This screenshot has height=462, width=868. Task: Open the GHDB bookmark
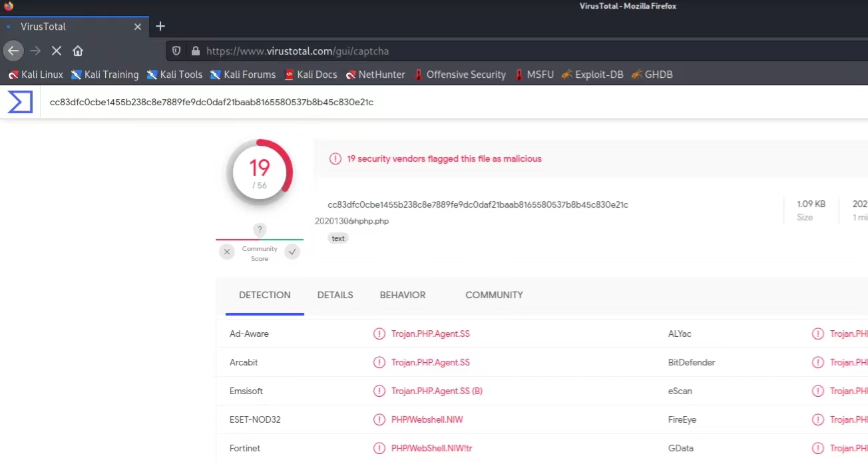click(x=652, y=75)
